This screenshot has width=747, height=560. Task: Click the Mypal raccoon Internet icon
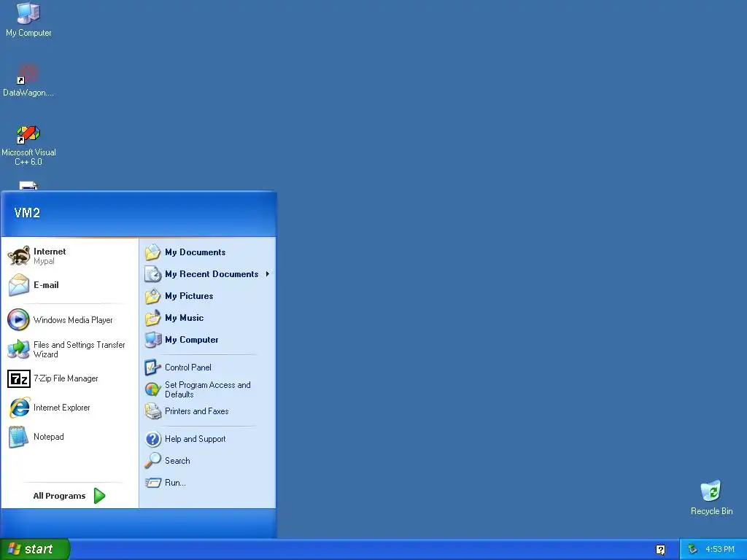click(19, 256)
